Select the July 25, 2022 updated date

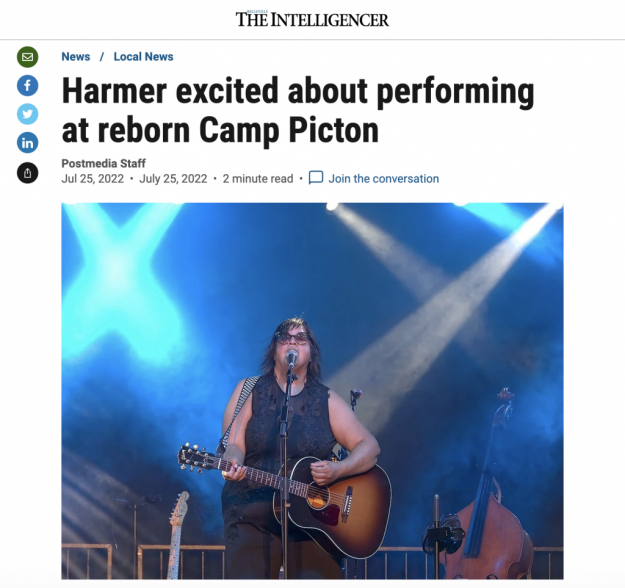coord(173,179)
